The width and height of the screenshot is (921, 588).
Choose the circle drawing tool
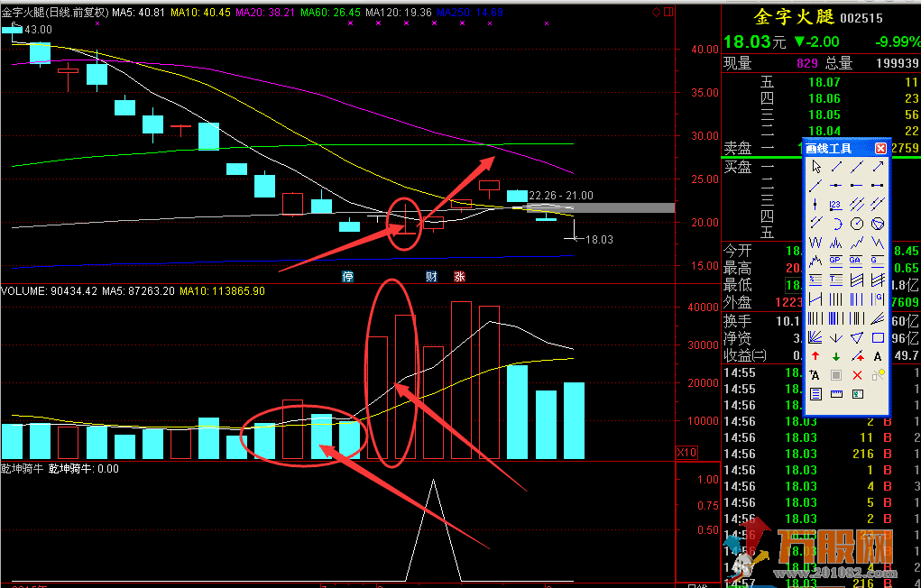pyautogui.click(x=857, y=224)
